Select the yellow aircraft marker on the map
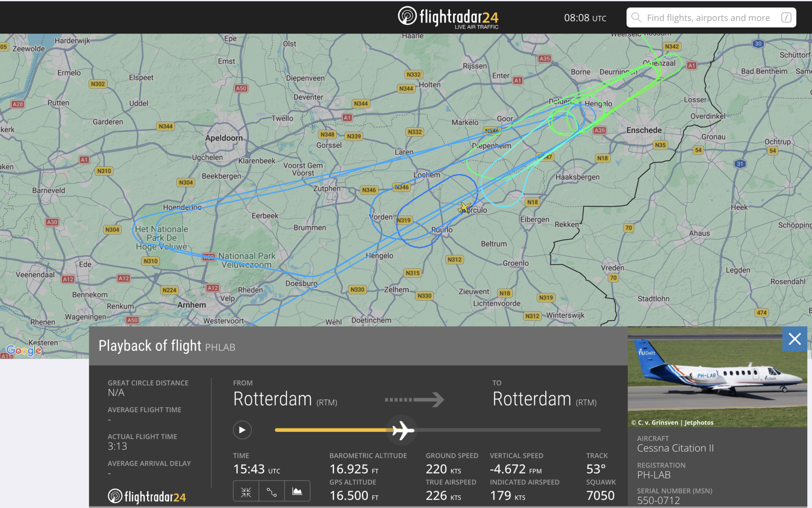 (x=464, y=207)
